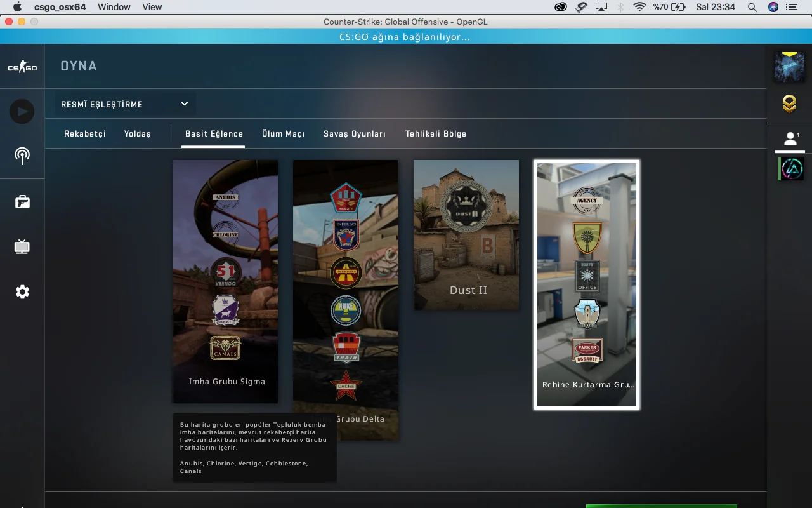The width and height of the screenshot is (812, 508).
Task: Click the Agency map badge
Action: (587, 201)
